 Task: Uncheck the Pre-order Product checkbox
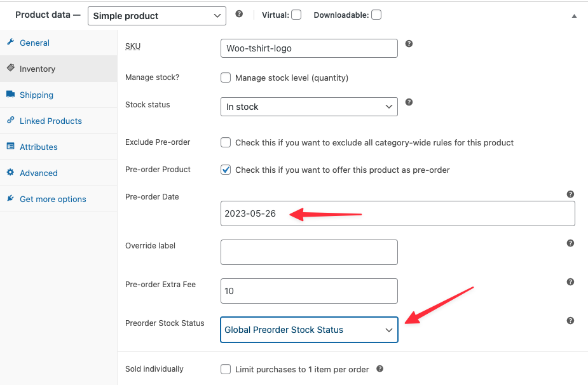click(x=226, y=170)
